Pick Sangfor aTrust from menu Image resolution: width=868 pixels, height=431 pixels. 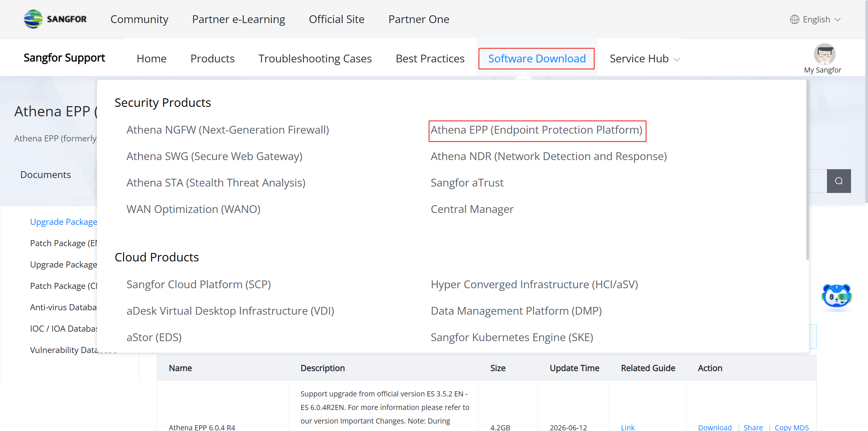467,183
